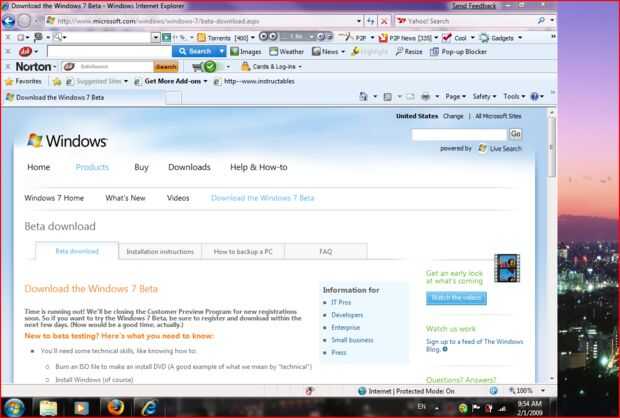Go back with the browser Back button
Viewport: 620px width, 418px height.
tap(9, 21)
